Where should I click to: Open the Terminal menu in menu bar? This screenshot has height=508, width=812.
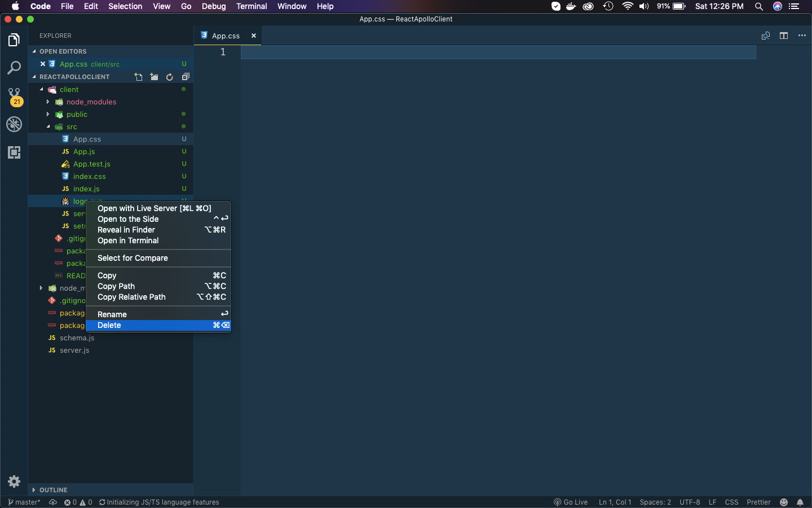tap(251, 6)
